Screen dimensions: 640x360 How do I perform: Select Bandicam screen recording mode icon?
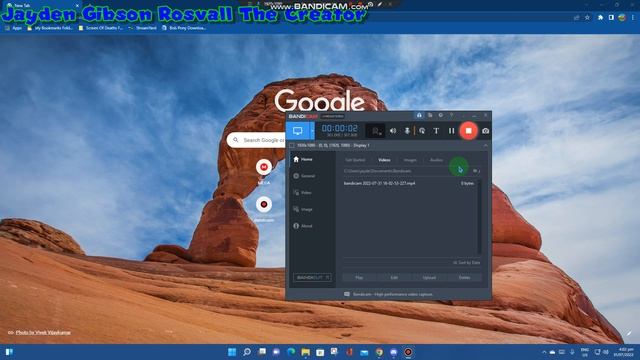298,131
